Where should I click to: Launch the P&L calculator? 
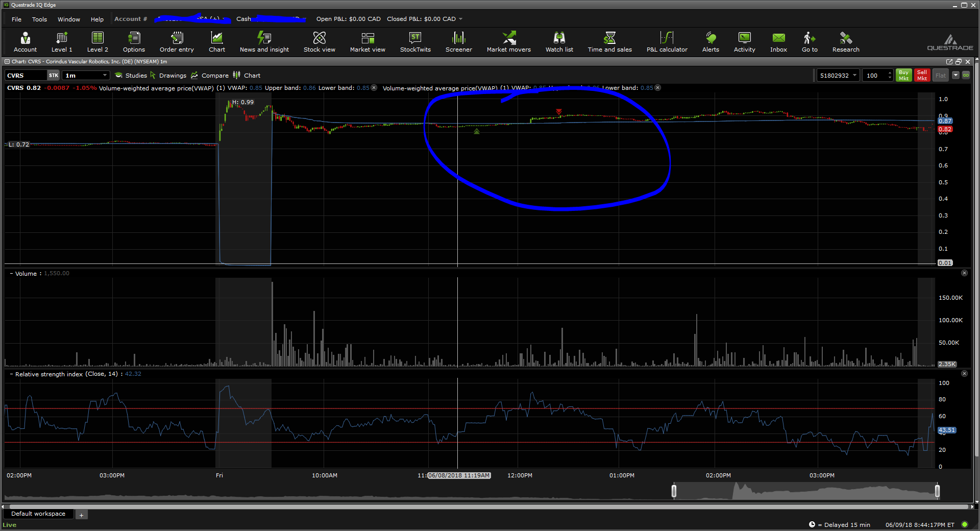tap(667, 42)
